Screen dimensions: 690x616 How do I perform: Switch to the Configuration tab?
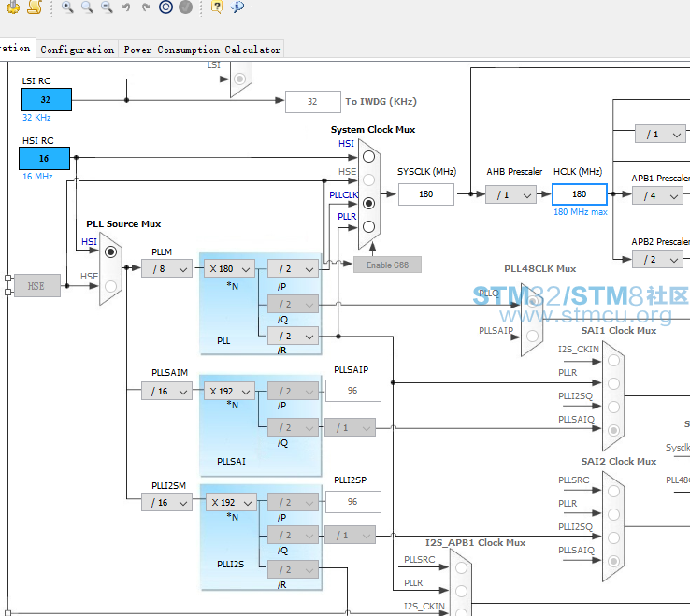[x=78, y=50]
